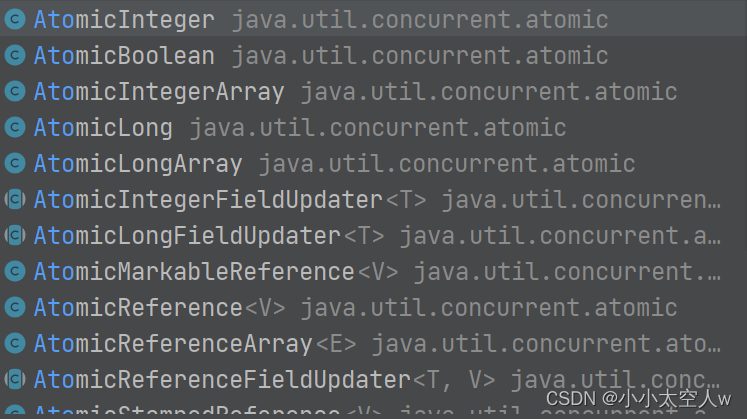
Task: Click the abstract class icon beside AtomicIntegerFieldUpdater
Action: (15, 199)
